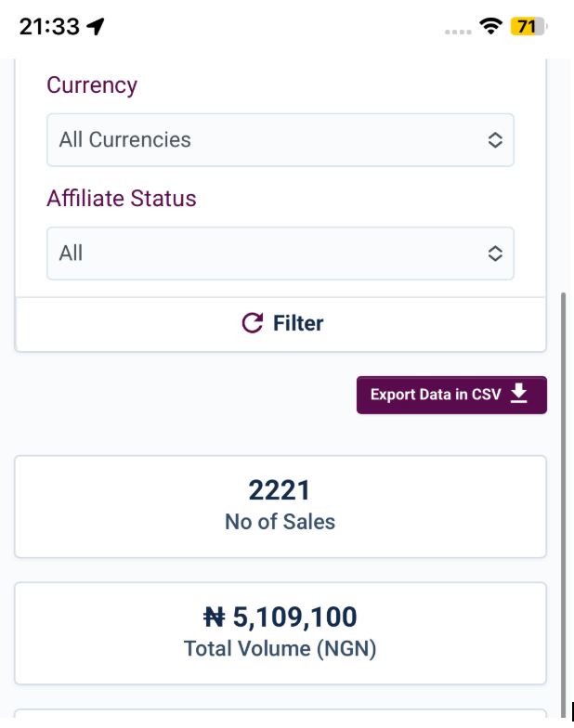Tap the 21:33 clock in status bar
The width and height of the screenshot is (574, 728).
[49, 27]
